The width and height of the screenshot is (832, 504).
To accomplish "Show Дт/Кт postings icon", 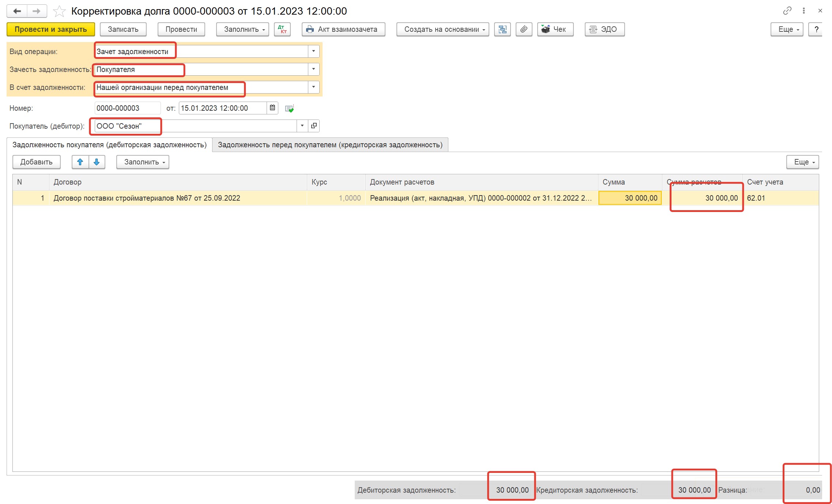I will (x=282, y=29).
